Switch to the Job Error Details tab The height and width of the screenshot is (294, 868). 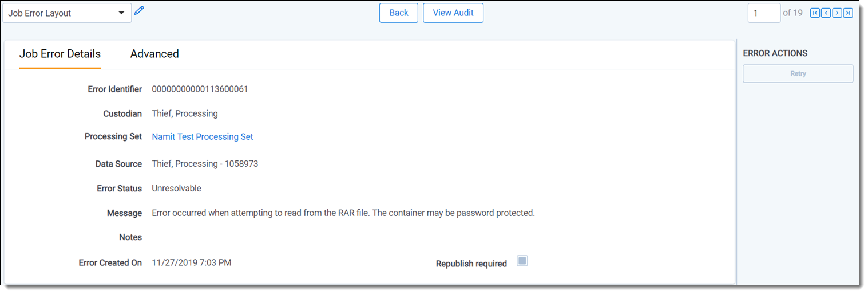point(60,54)
